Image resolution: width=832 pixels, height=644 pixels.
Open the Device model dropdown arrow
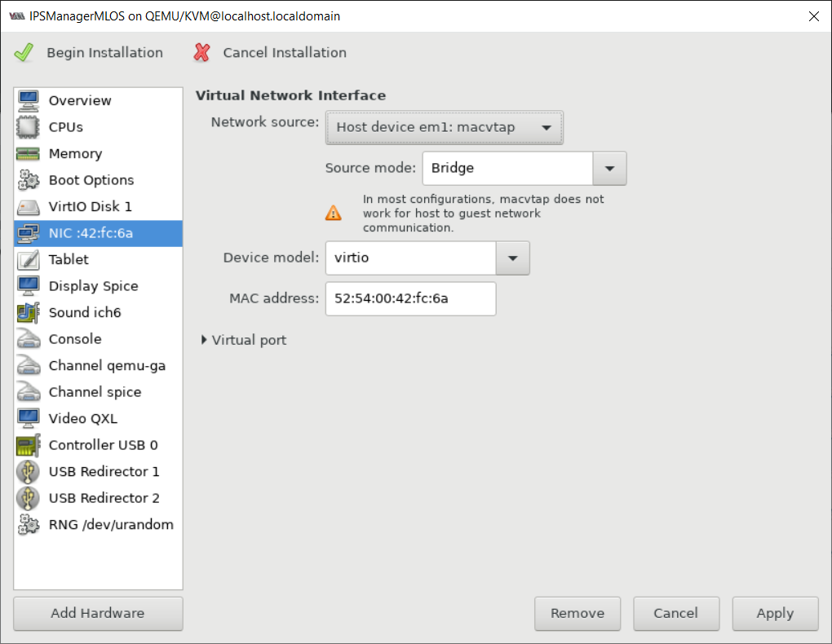coord(512,258)
